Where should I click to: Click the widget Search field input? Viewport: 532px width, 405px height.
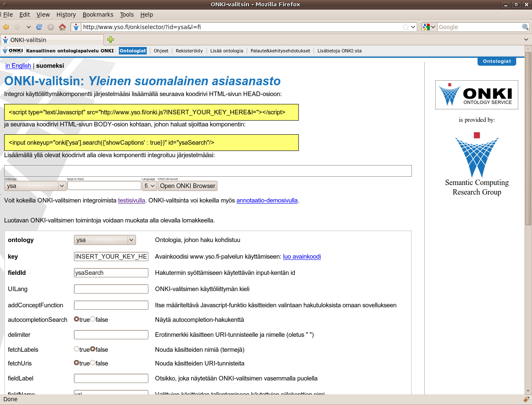click(104, 185)
